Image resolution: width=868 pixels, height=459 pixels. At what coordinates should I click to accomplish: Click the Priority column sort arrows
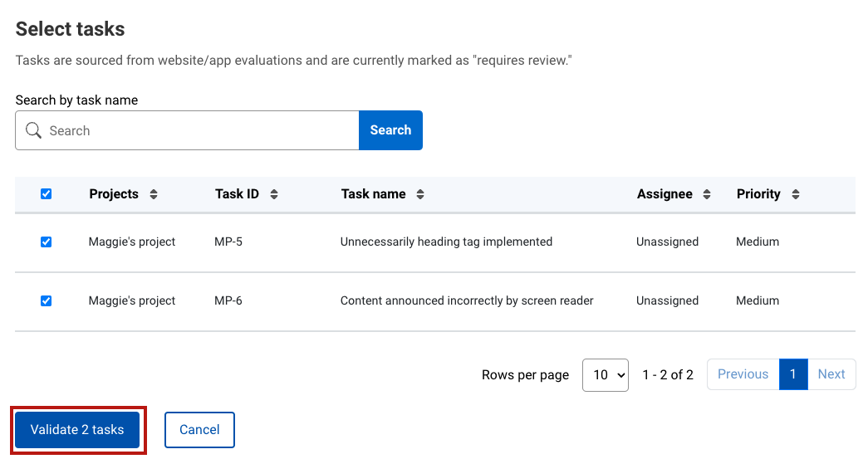point(796,194)
